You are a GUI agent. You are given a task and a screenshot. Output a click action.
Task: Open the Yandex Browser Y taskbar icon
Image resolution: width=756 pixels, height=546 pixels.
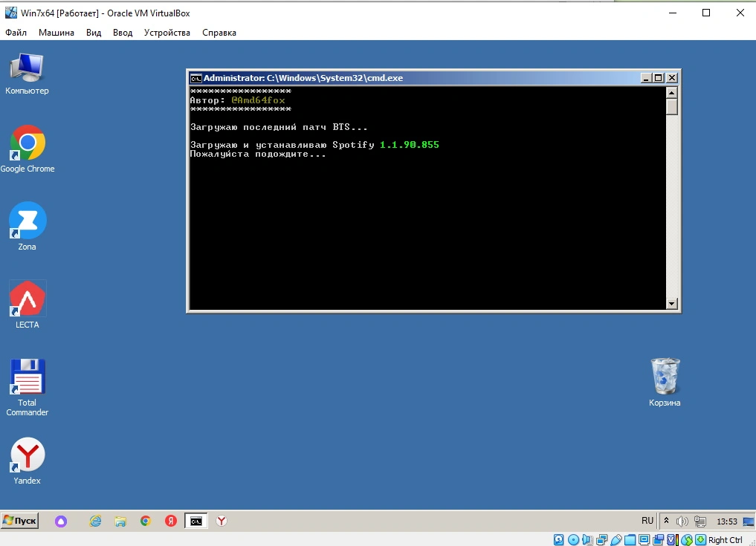222,521
